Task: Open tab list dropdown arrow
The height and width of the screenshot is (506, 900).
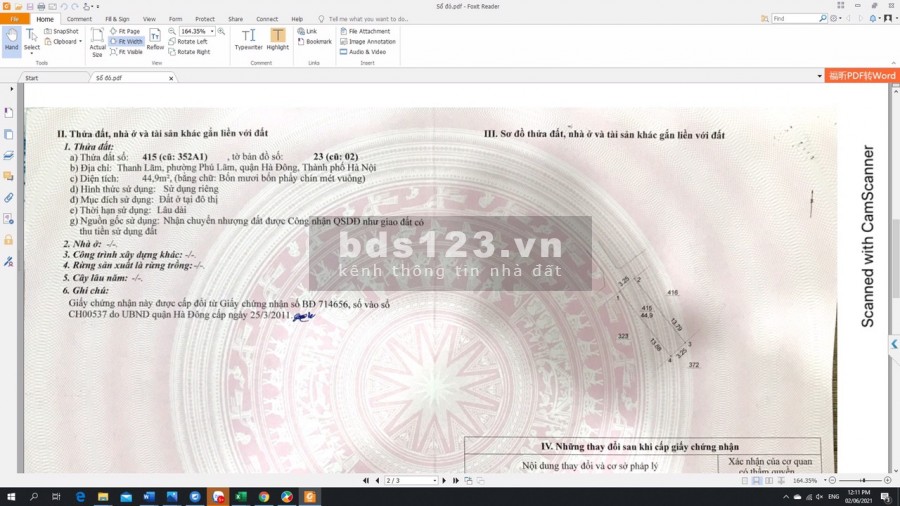Action: [819, 76]
